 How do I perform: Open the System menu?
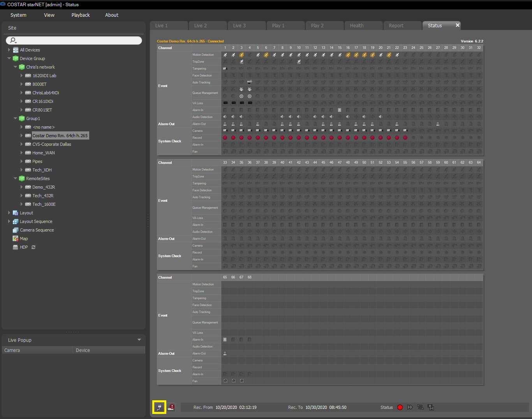pyautogui.click(x=18, y=15)
